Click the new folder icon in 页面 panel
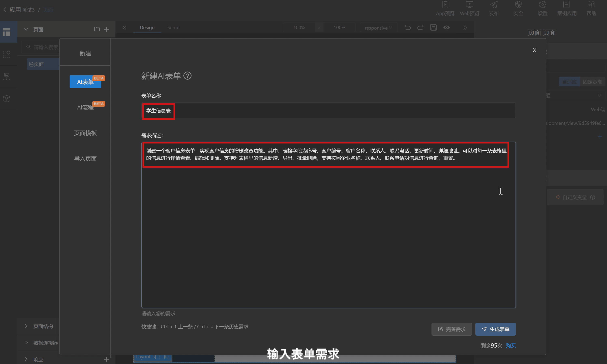Viewport: 607px width, 364px height. tap(97, 29)
